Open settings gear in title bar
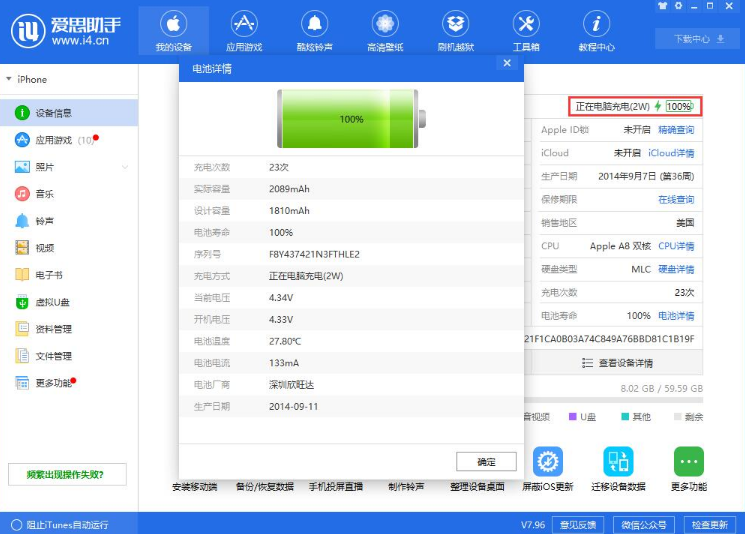The width and height of the screenshot is (745, 534). [x=678, y=6]
